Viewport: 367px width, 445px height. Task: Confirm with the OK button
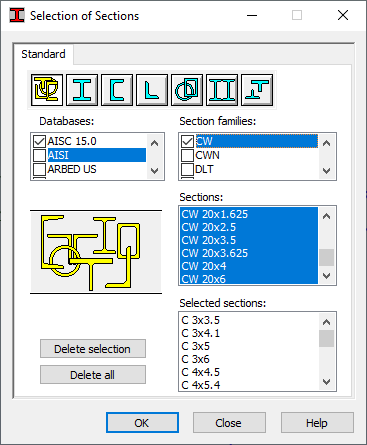(x=142, y=423)
